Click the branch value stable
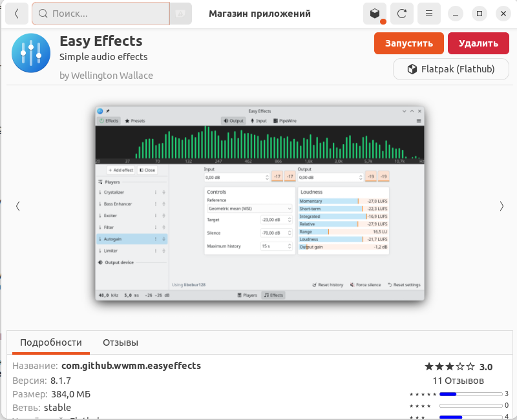 point(58,408)
